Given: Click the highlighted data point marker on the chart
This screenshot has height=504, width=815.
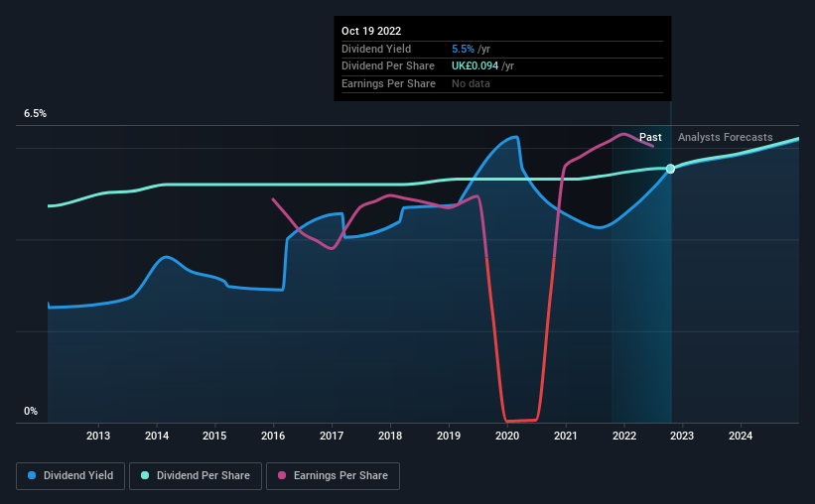Looking at the screenshot, I should (670, 169).
